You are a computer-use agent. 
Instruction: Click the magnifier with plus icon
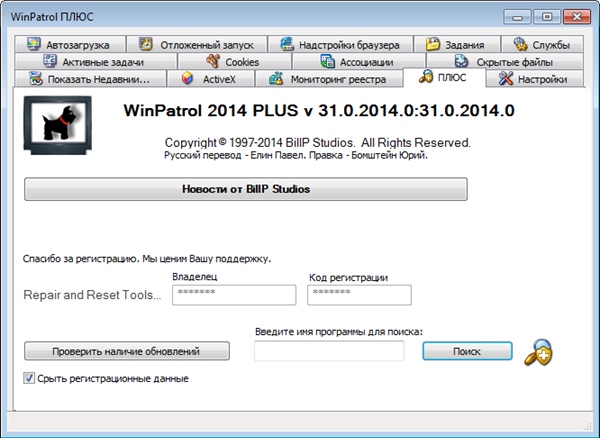coord(537,351)
